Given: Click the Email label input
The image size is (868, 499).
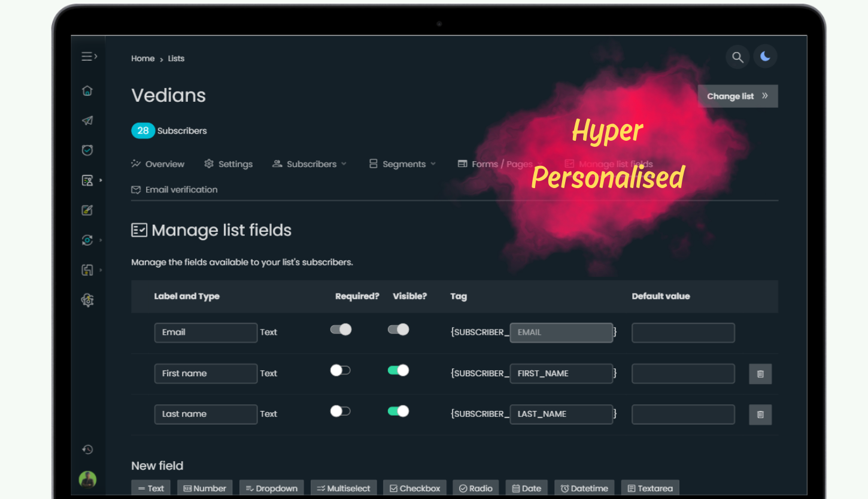Looking at the screenshot, I should point(206,332).
